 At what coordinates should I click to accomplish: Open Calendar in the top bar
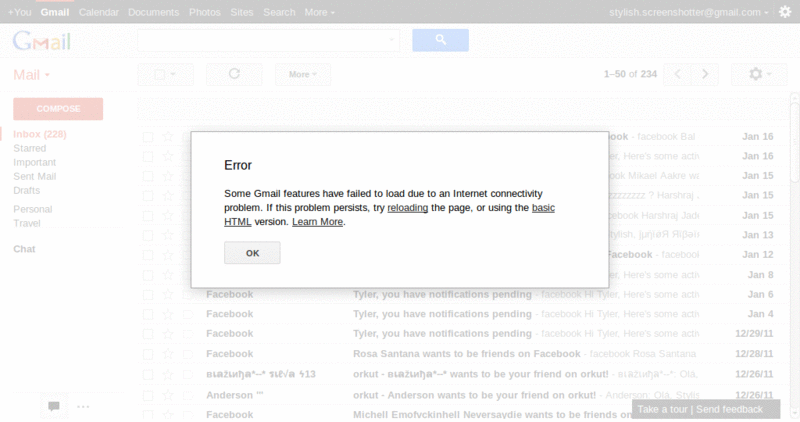click(x=98, y=12)
